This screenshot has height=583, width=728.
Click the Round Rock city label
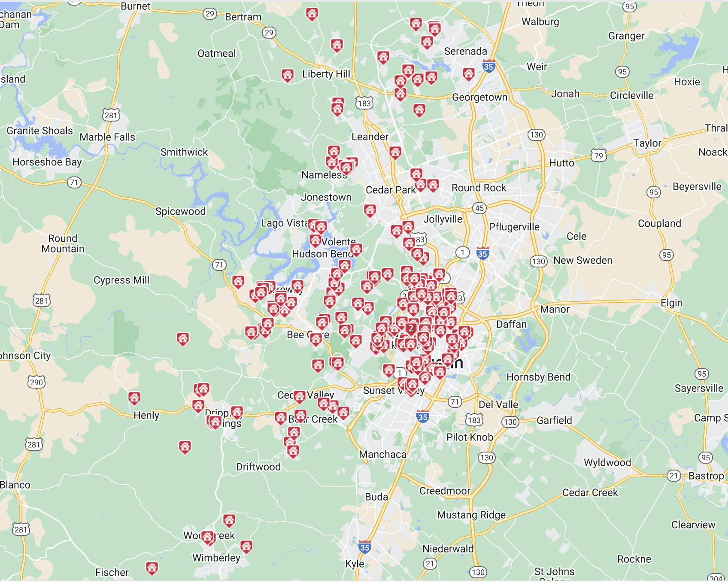pyautogui.click(x=479, y=188)
